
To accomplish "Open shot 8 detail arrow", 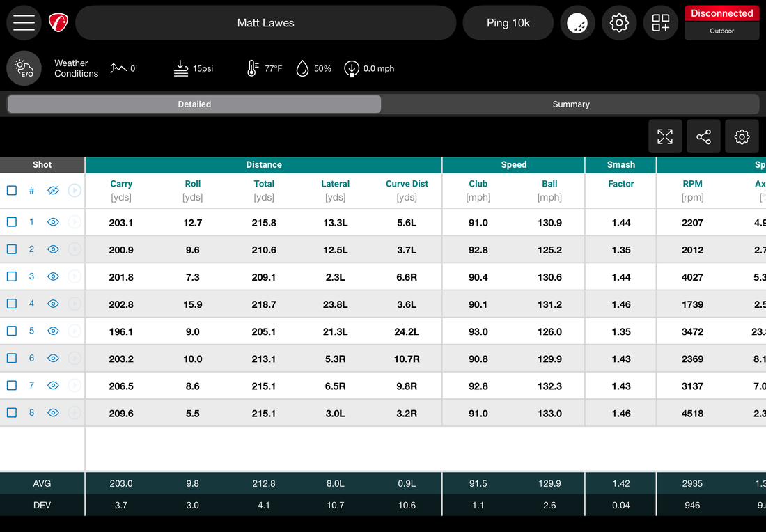I will coord(75,412).
